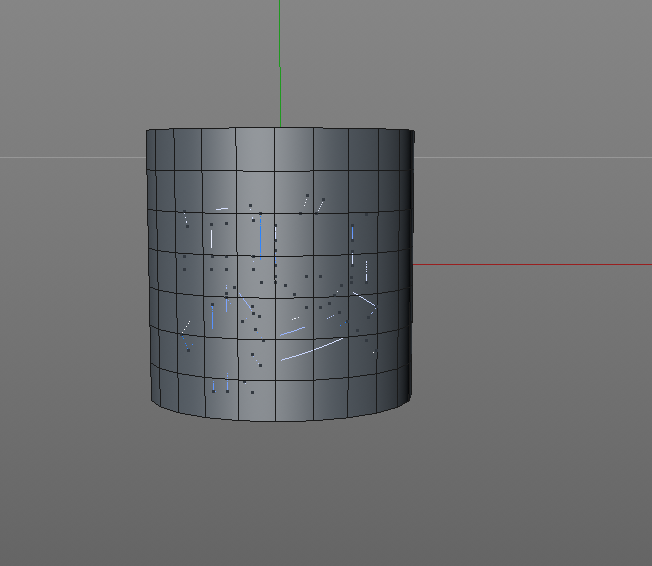Pick the long white diagonal line on the cylinder
652x566 pixels.
(312, 349)
